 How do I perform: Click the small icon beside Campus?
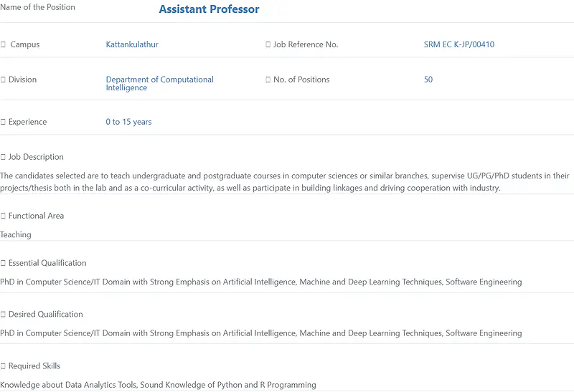(3, 44)
